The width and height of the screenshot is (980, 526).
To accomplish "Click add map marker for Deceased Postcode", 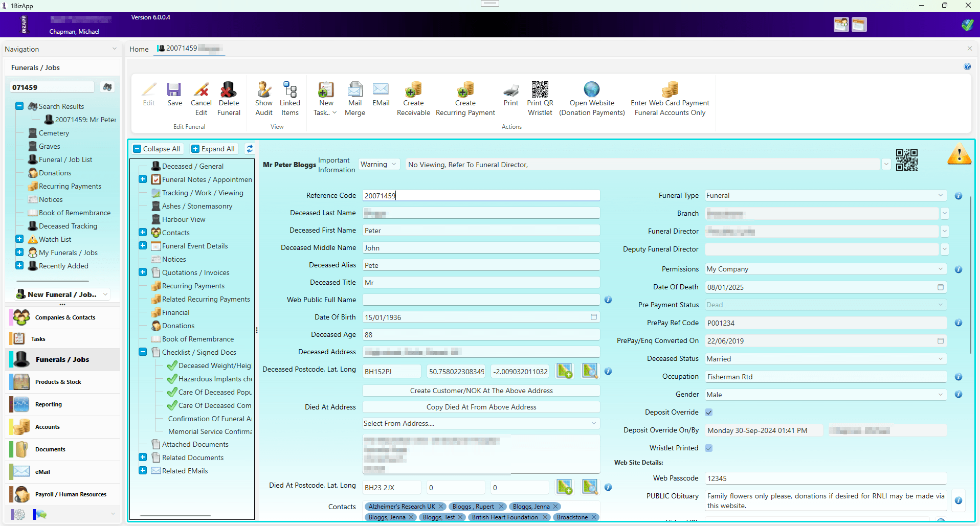I will tap(565, 371).
